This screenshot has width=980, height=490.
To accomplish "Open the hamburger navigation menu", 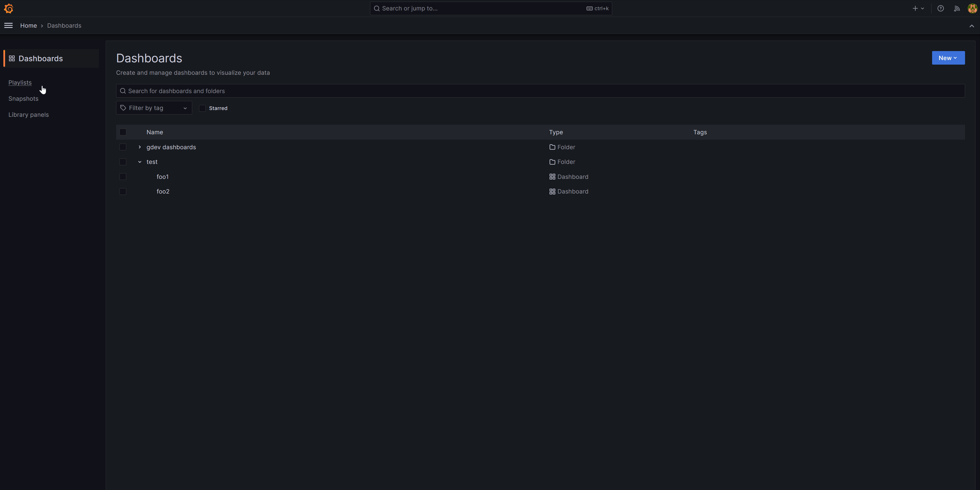I will pos(8,25).
